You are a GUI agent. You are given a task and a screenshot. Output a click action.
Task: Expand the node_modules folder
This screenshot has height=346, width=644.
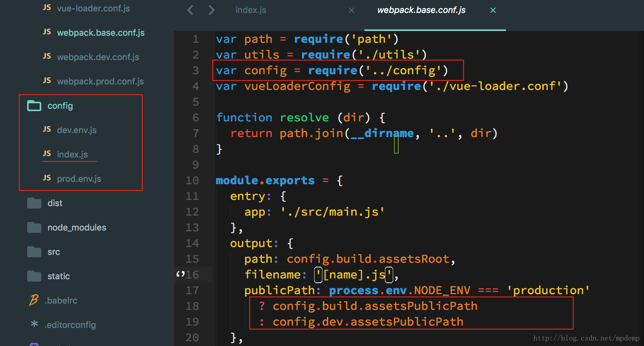77,227
